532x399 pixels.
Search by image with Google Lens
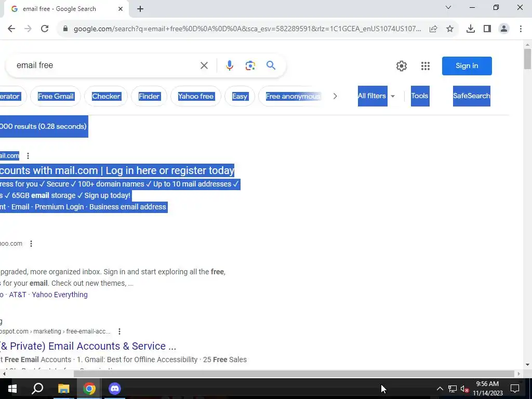click(x=250, y=65)
